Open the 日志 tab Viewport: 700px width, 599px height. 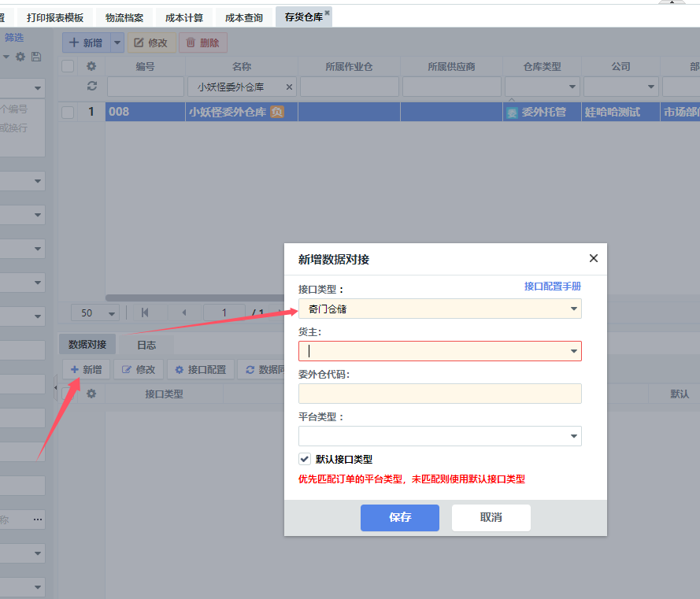pyautogui.click(x=146, y=345)
